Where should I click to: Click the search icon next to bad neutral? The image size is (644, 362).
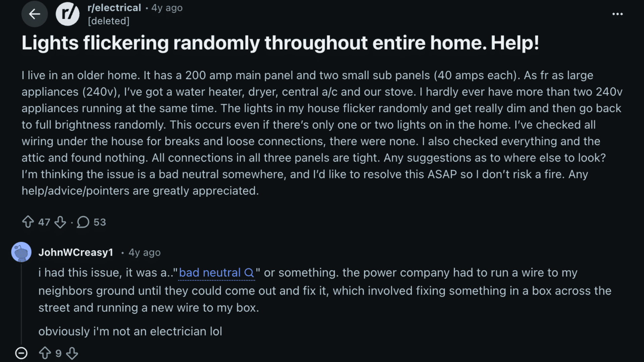(x=249, y=273)
